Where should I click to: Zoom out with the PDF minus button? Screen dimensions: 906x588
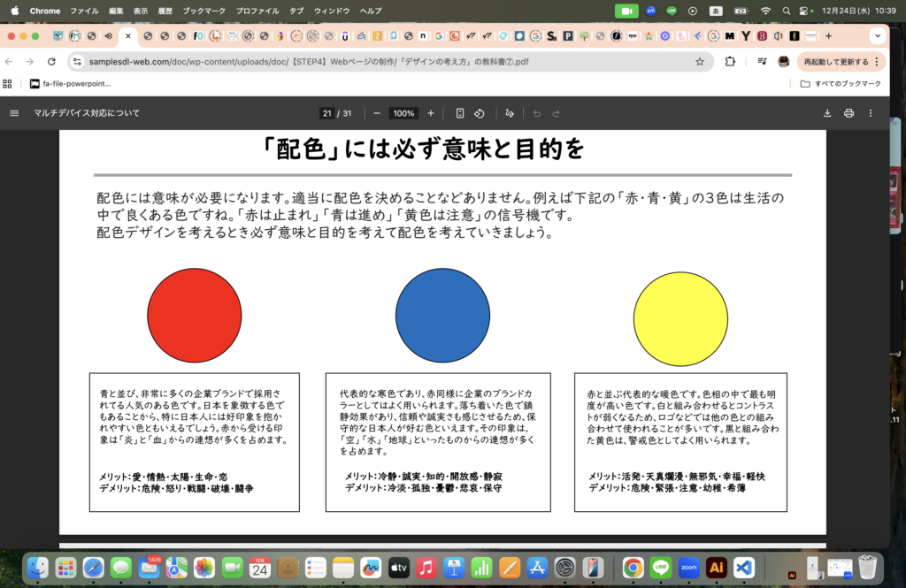pos(377,113)
